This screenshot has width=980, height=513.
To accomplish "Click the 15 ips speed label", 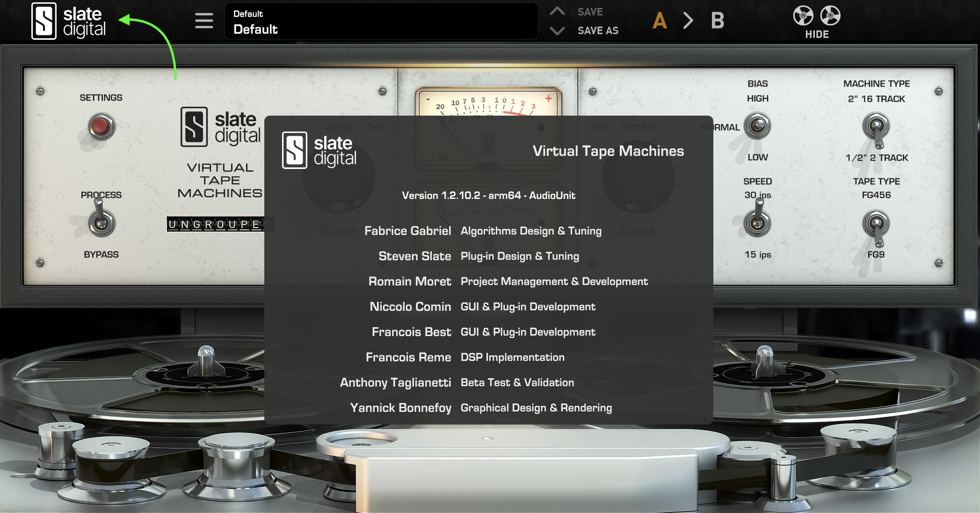I will 758,255.
